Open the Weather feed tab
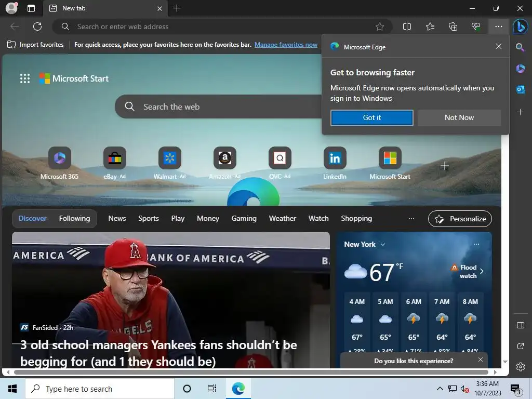Image resolution: width=532 pixels, height=399 pixels. coord(282,219)
